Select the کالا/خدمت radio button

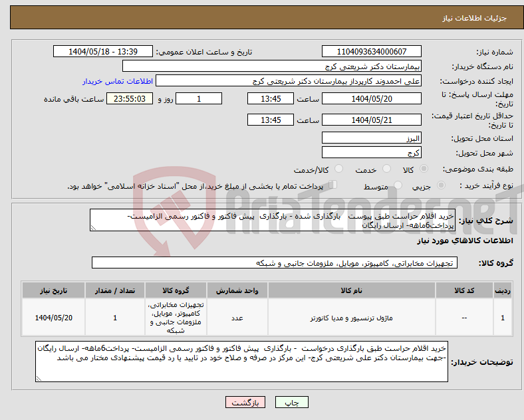coord(338,169)
